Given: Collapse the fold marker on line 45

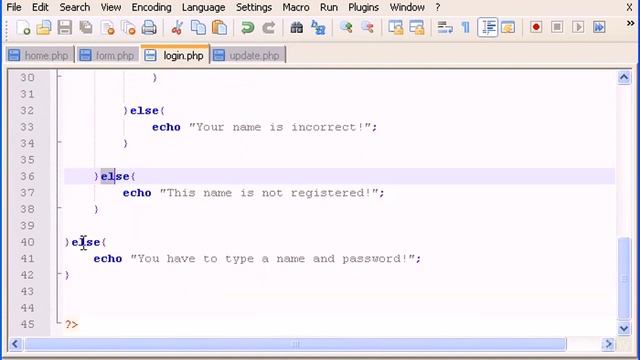Looking at the screenshot, I should (x=59, y=322).
